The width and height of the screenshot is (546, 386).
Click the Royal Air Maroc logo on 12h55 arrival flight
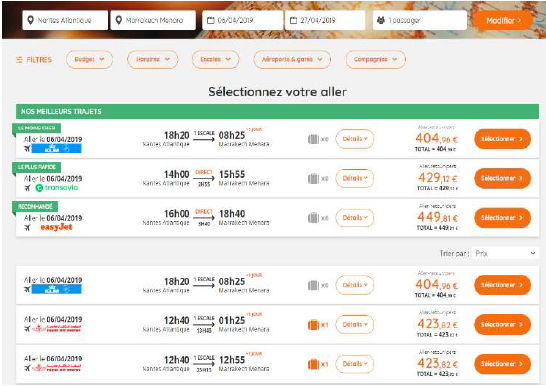click(56, 368)
